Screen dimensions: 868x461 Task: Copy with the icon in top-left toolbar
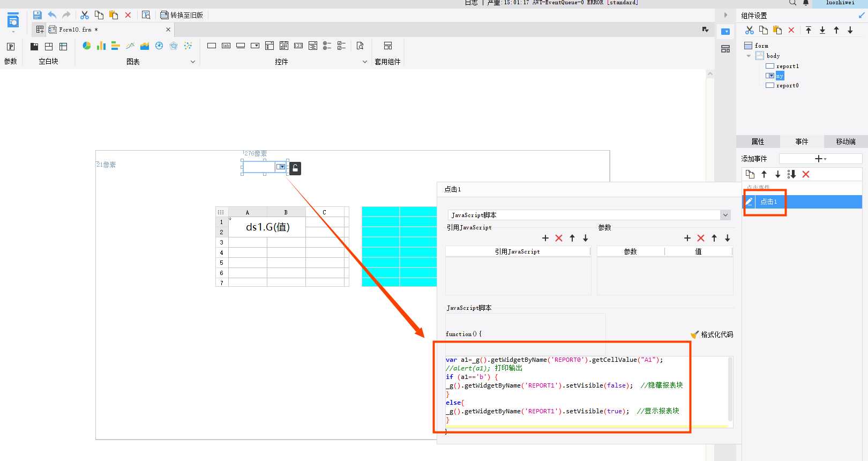(99, 15)
